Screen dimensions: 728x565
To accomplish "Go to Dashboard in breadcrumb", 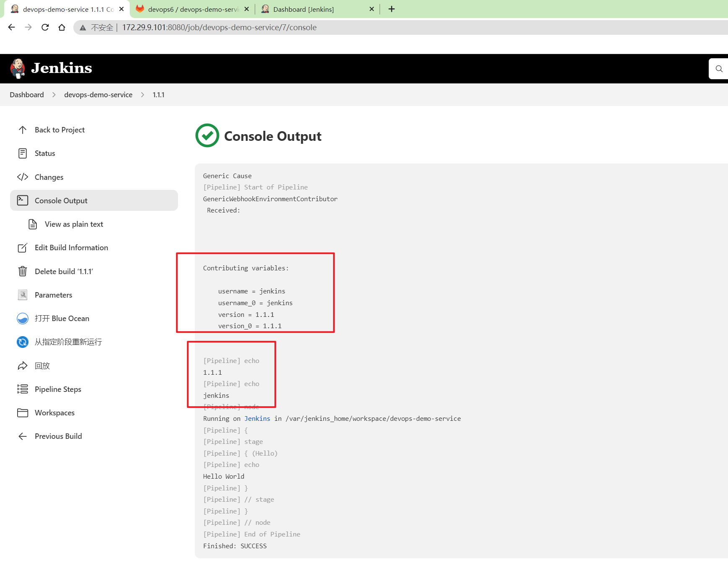I will (x=27, y=95).
